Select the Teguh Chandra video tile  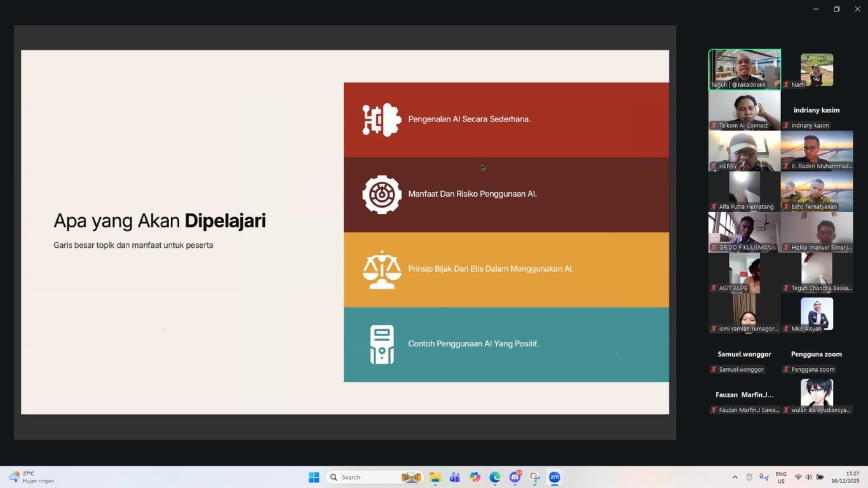[x=817, y=273]
